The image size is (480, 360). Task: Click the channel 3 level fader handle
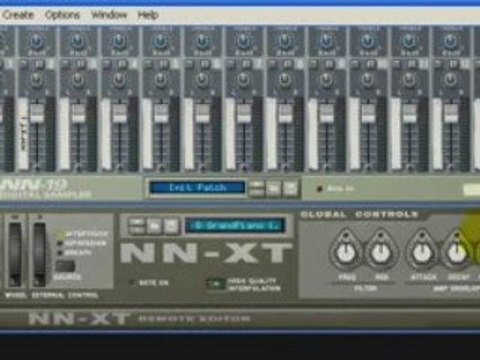tap(78, 113)
